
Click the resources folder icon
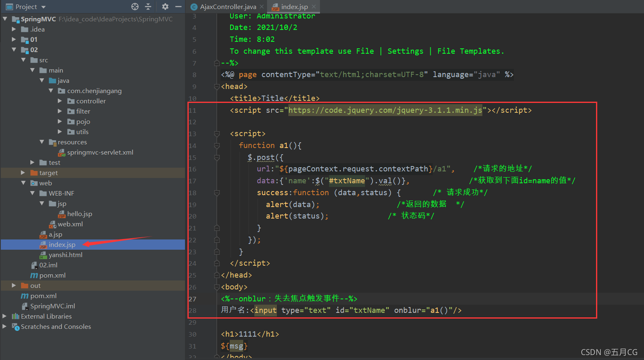53,142
